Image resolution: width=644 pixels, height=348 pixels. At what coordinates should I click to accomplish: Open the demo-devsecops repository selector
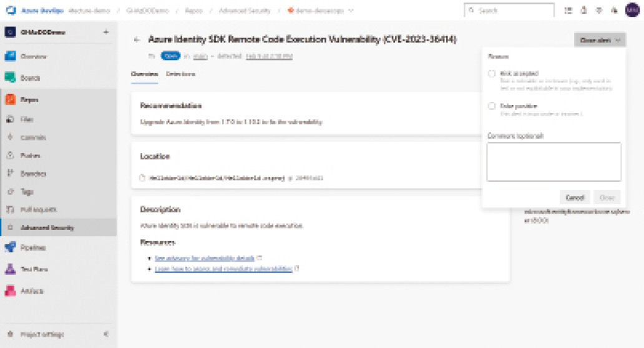point(320,11)
